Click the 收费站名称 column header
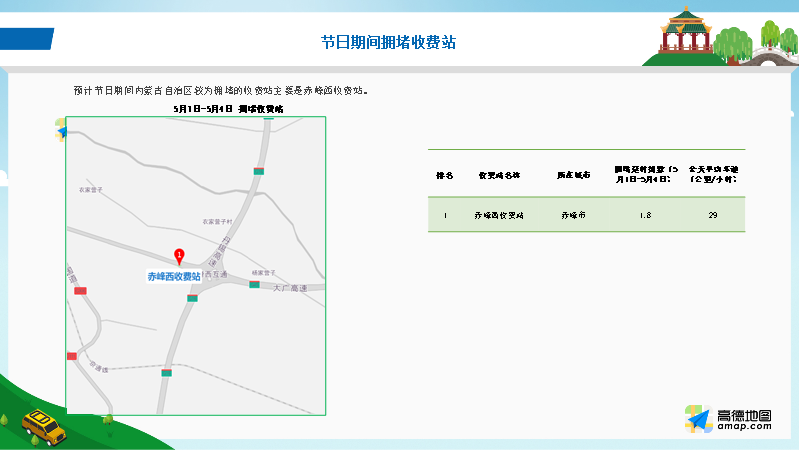Viewport: 800px width, 451px height. (x=500, y=174)
